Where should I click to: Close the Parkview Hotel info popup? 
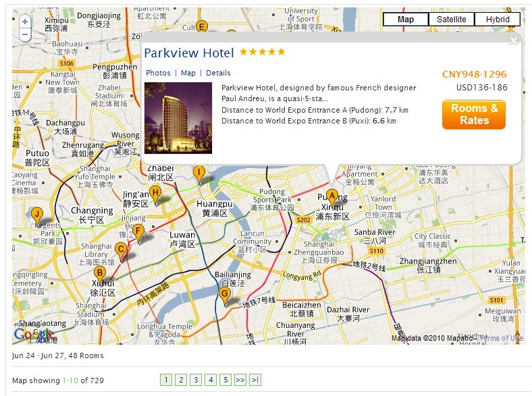tap(514, 40)
